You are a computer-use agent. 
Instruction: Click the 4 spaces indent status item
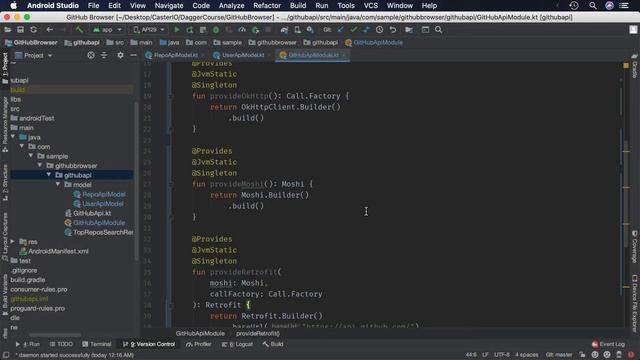(x=527, y=355)
